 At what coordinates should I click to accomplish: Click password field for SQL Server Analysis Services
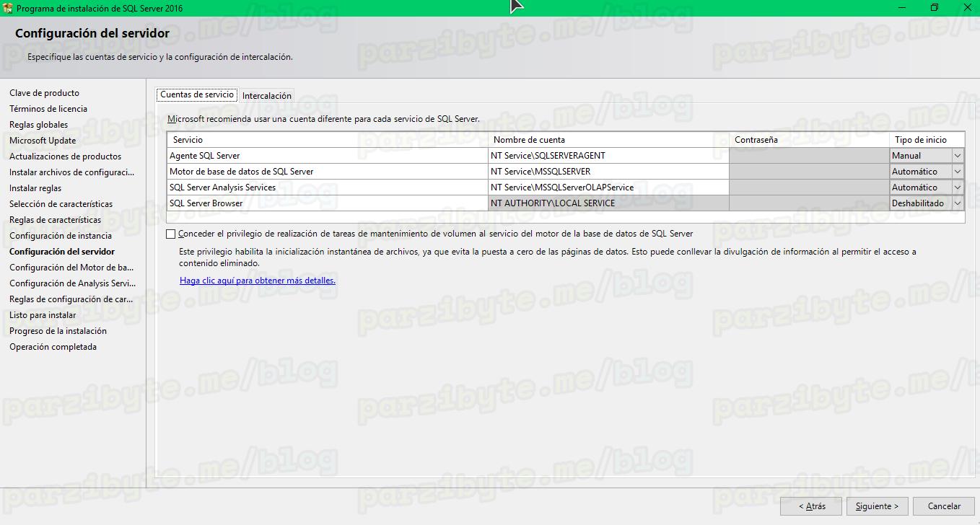(809, 187)
